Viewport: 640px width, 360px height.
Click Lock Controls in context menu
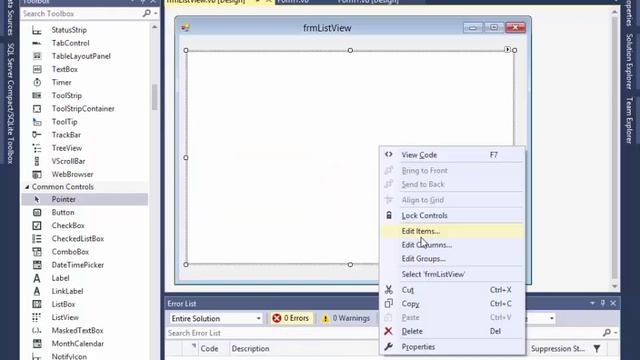click(x=453, y=216)
